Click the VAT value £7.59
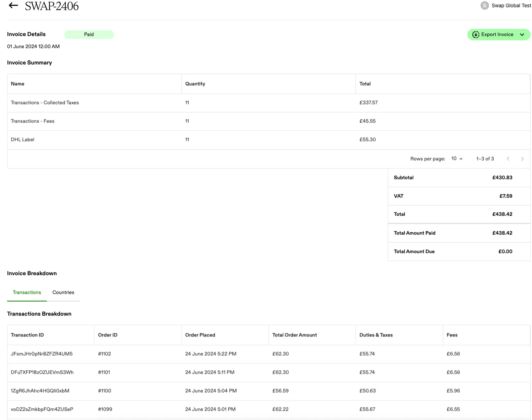The image size is (532, 420). pyautogui.click(x=506, y=196)
